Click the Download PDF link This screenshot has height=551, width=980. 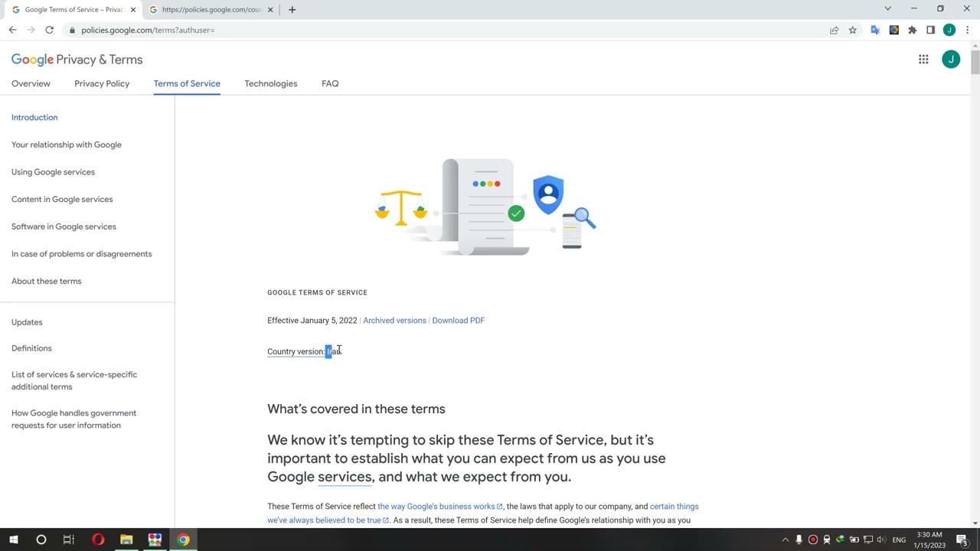pos(458,321)
